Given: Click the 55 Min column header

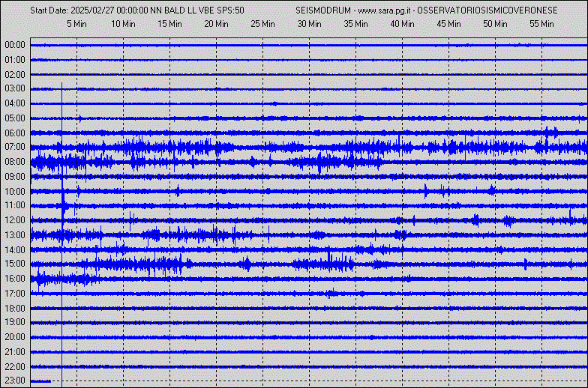Looking at the screenshot, I should click(541, 24).
